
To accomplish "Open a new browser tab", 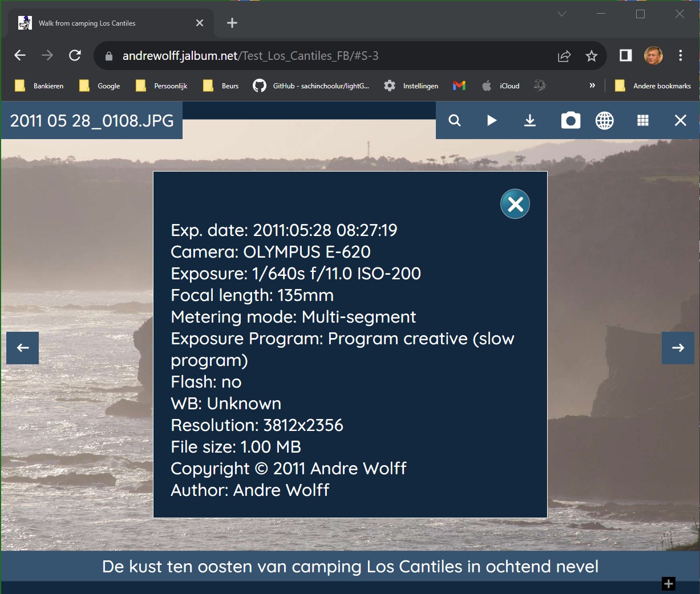I will 232,23.
